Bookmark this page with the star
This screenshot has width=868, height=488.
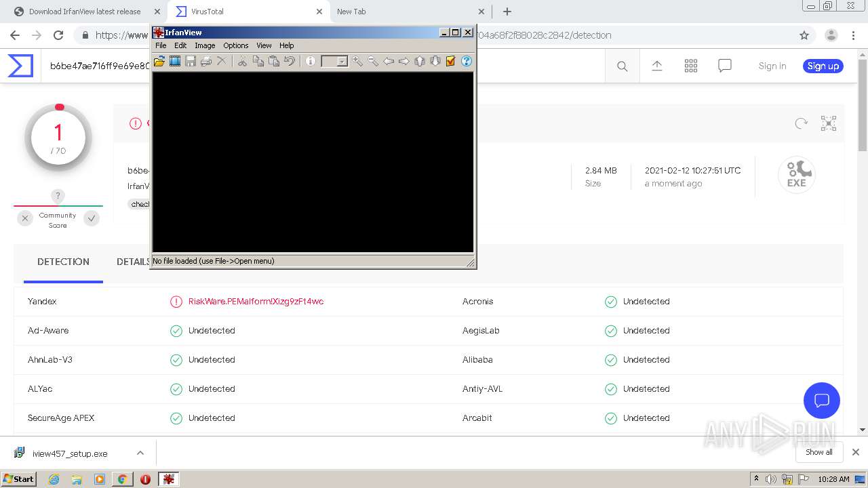(x=804, y=35)
